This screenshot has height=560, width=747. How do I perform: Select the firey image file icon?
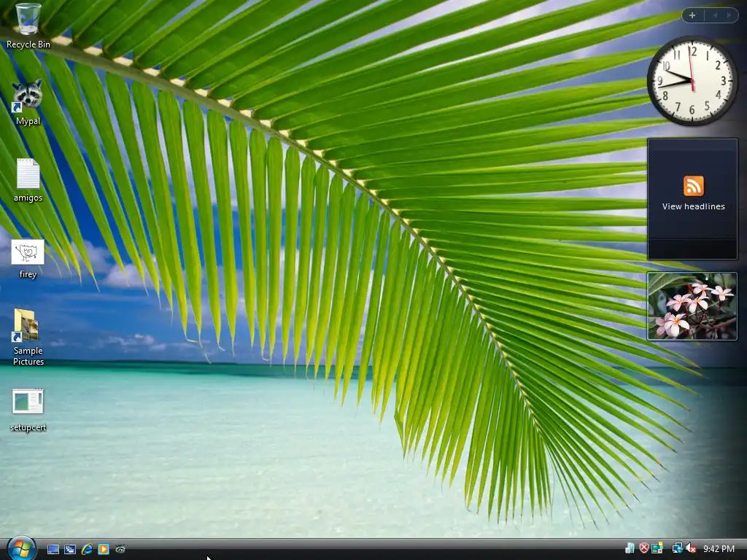(x=28, y=252)
